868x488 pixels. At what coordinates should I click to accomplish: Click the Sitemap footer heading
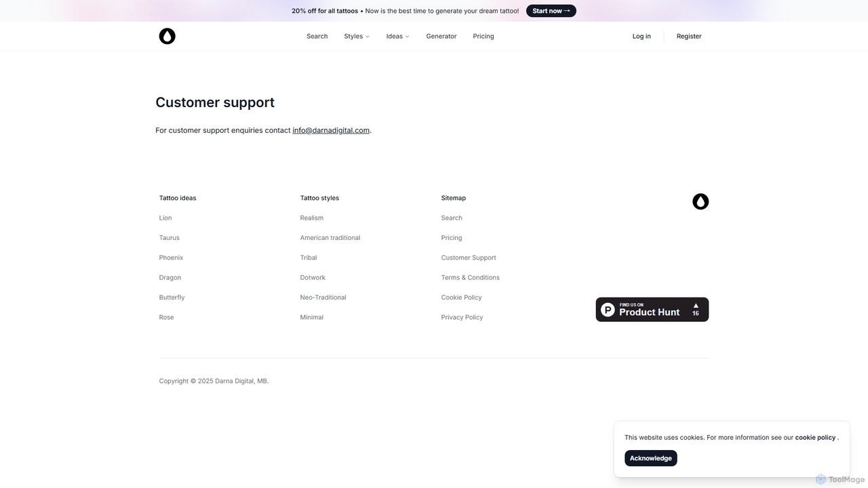[x=454, y=199]
